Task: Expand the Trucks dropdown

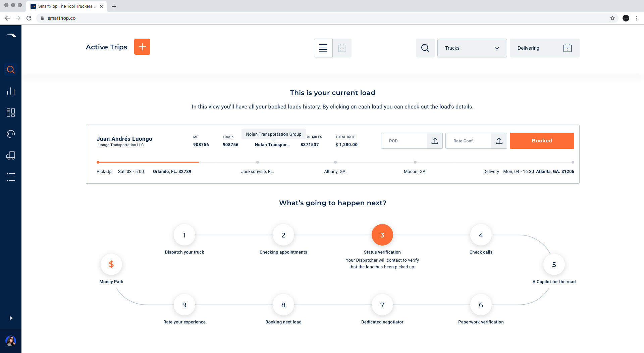Action: pos(472,48)
